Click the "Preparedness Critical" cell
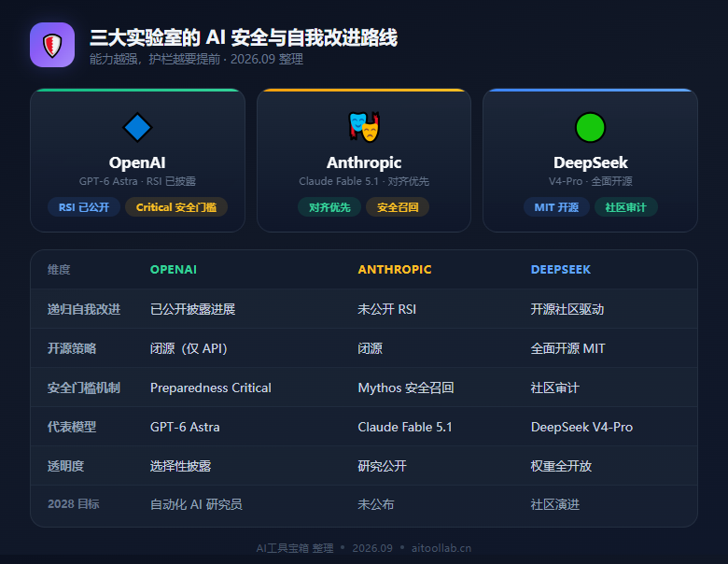 [x=211, y=388]
